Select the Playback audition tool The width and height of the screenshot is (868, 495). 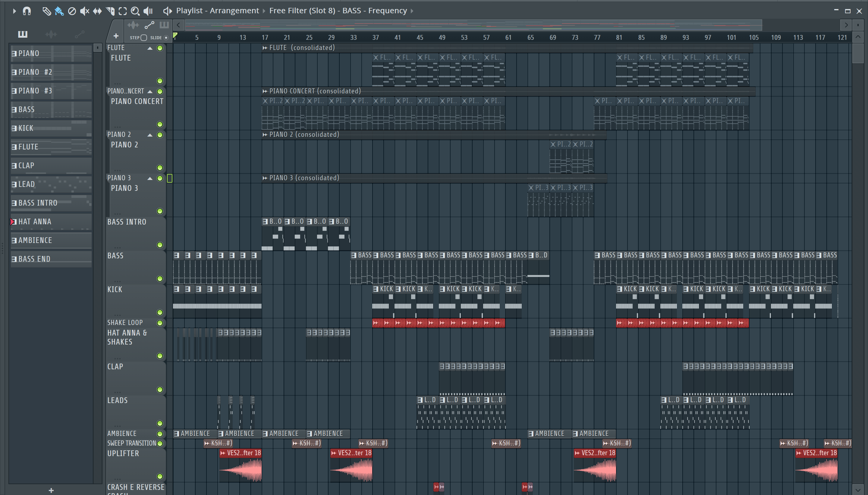pyautogui.click(x=148, y=11)
